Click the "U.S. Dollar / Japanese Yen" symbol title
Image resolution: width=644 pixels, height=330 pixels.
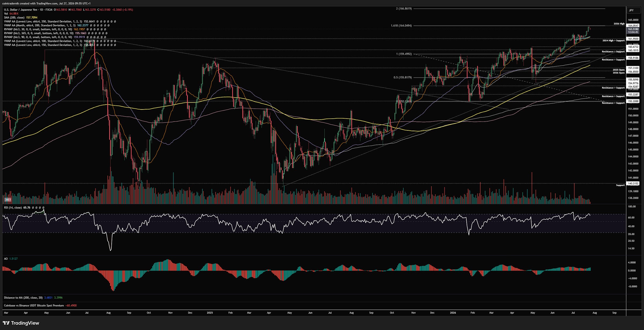[x=21, y=10]
